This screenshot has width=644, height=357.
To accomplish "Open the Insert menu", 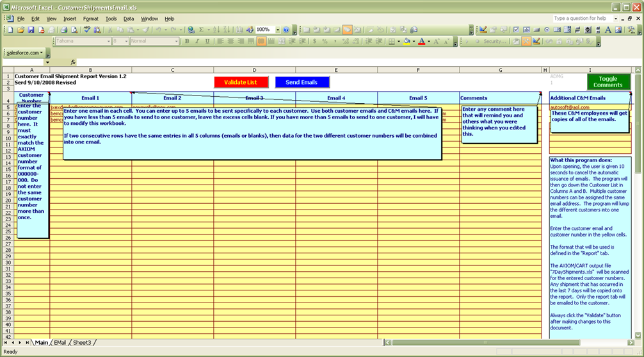I will 69,19.
